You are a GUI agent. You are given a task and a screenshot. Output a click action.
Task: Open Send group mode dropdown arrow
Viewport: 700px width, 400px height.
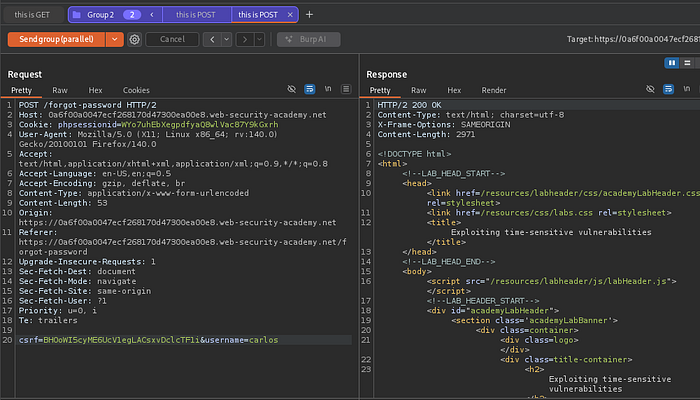pos(115,39)
